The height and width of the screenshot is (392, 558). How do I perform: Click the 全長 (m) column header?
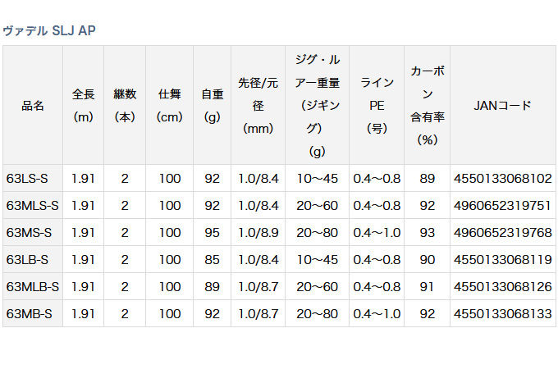pos(84,105)
